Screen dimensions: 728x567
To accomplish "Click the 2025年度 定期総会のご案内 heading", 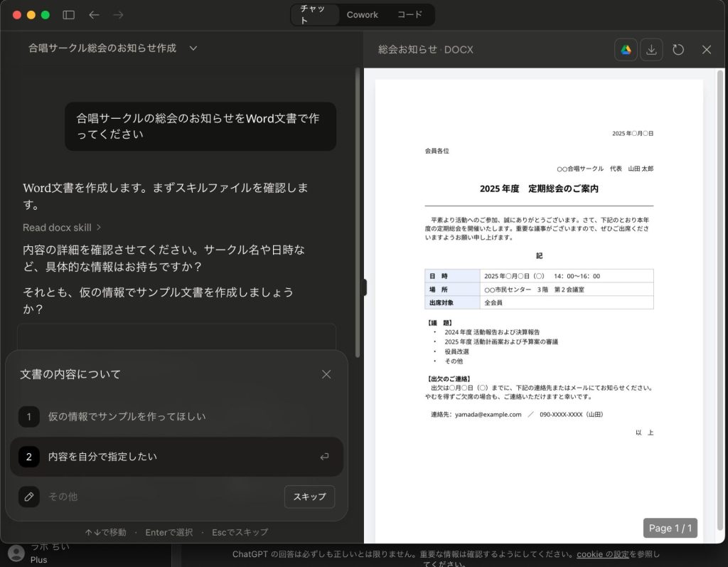I will (539, 189).
